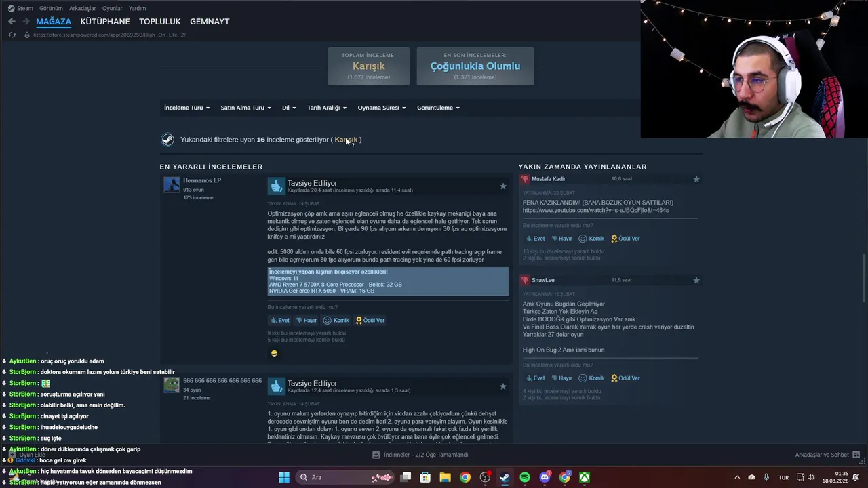
Task: Select the En Son İncelemeler Çoğunlukla Olumlu box
Action: 475,66
